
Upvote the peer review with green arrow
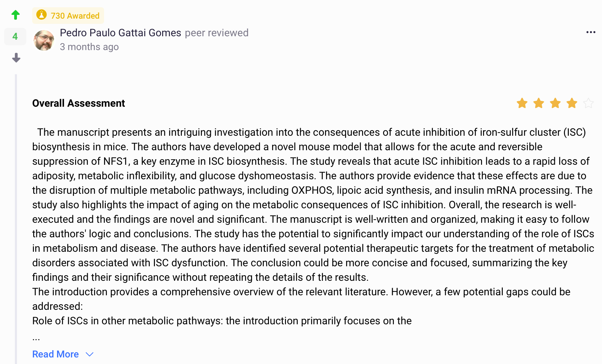pyautogui.click(x=16, y=15)
